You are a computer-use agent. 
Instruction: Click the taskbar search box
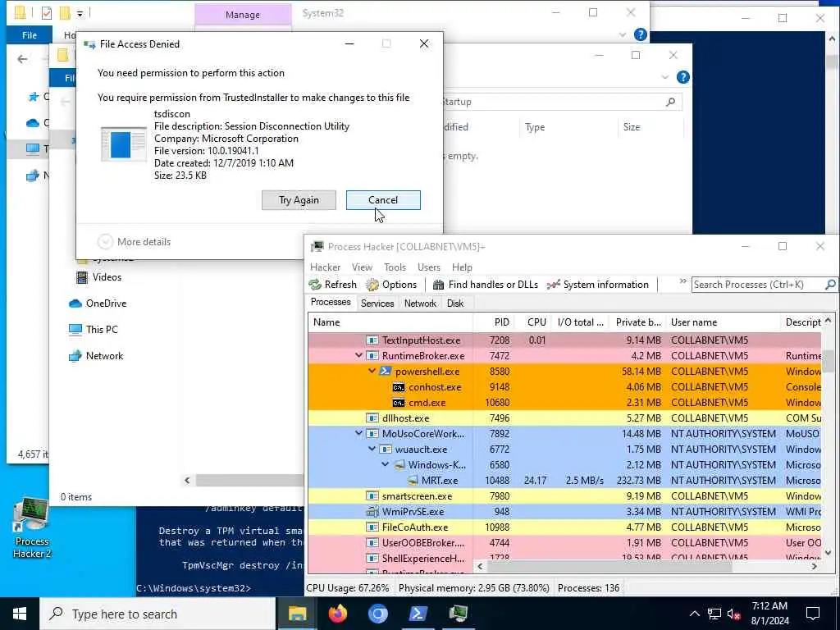coord(157,614)
